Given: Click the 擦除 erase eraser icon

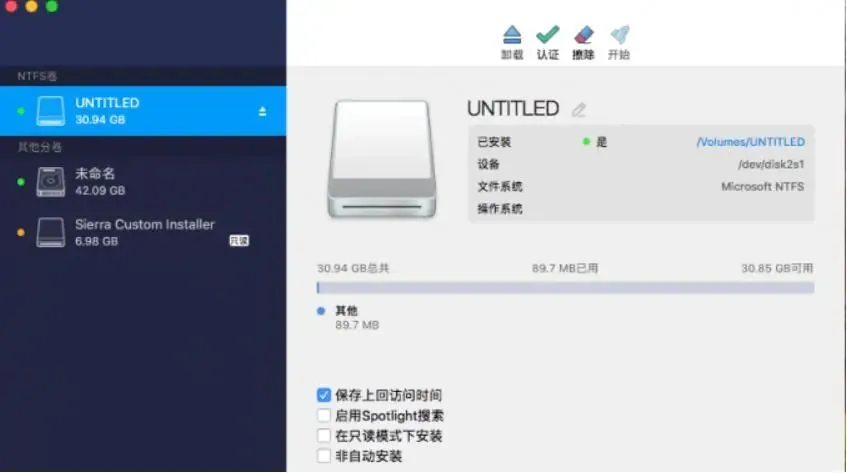Looking at the screenshot, I should click(583, 35).
